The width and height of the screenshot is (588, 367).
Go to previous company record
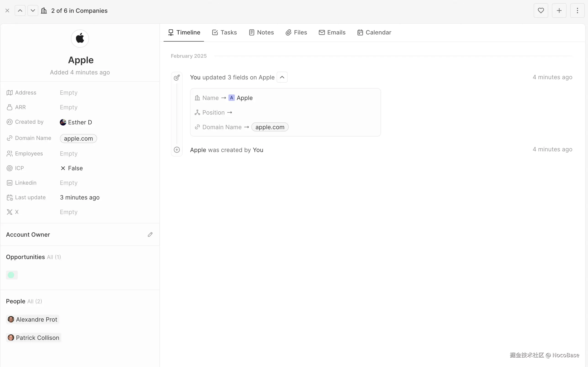tap(20, 11)
